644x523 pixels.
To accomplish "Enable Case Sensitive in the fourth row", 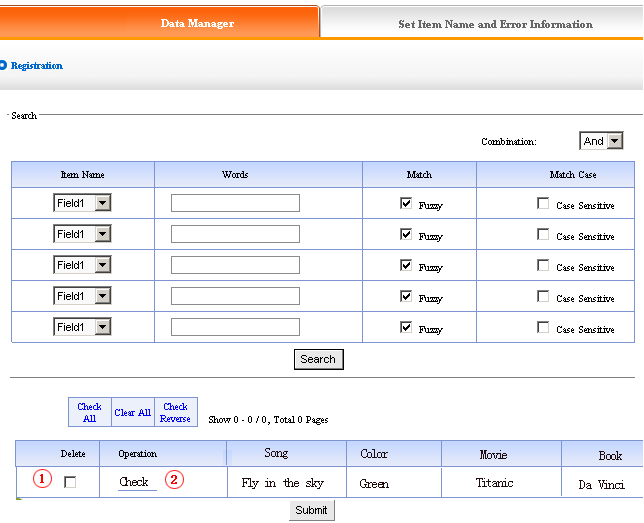I will 543,296.
